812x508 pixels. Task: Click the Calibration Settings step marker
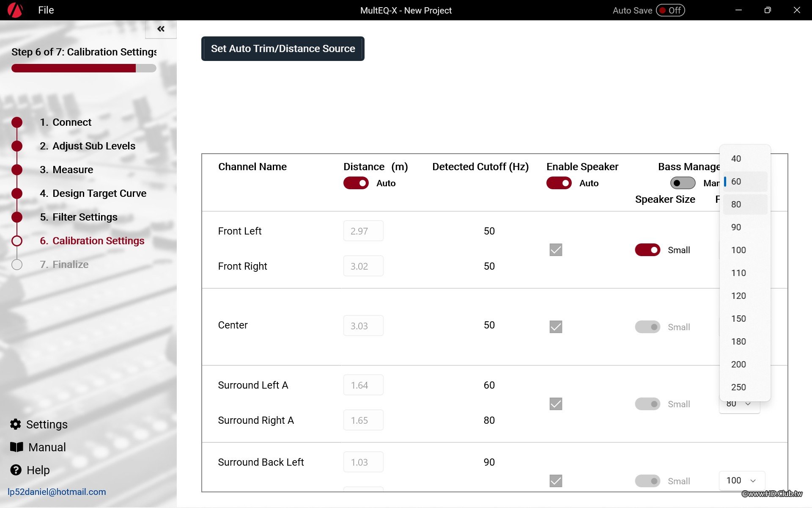tap(17, 241)
